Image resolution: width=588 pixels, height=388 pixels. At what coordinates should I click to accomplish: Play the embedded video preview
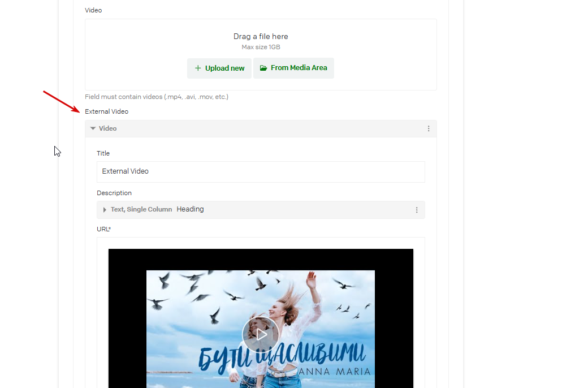pos(261,334)
